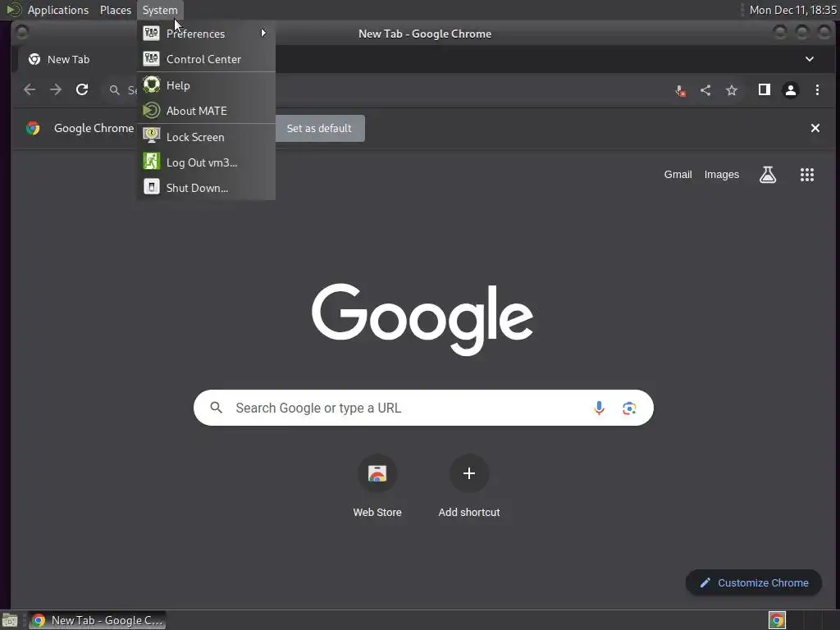
Task: Select New Tab - Google Chrome taskbar entry
Action: point(97,620)
